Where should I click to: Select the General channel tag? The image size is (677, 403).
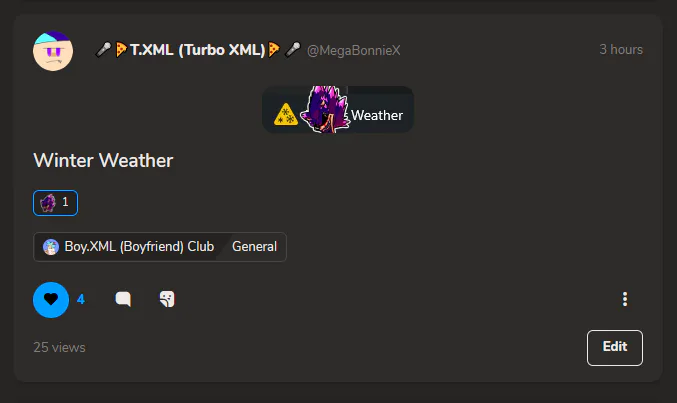point(254,247)
